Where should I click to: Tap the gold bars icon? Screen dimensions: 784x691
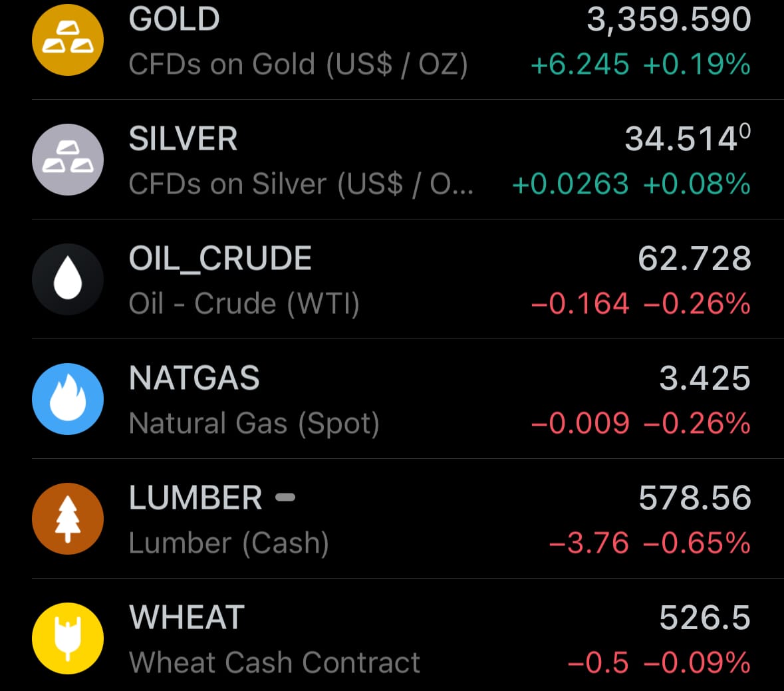coord(68,40)
